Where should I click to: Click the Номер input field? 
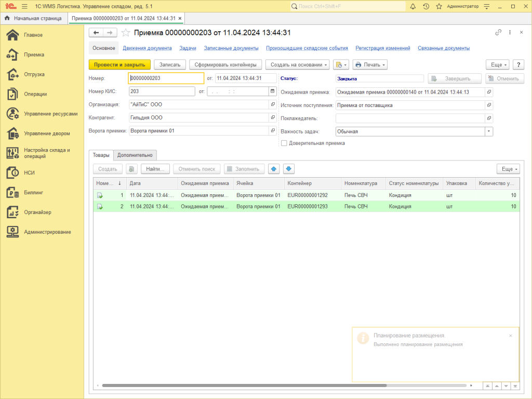click(x=166, y=78)
